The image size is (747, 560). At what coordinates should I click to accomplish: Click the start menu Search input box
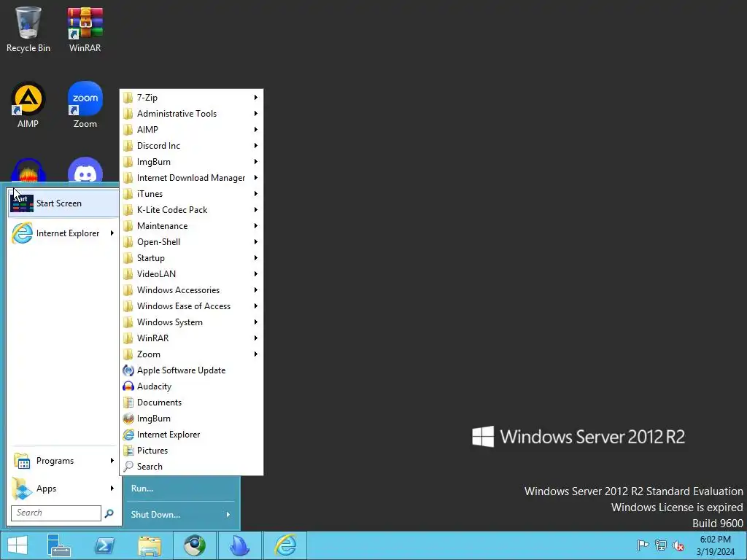(56, 513)
